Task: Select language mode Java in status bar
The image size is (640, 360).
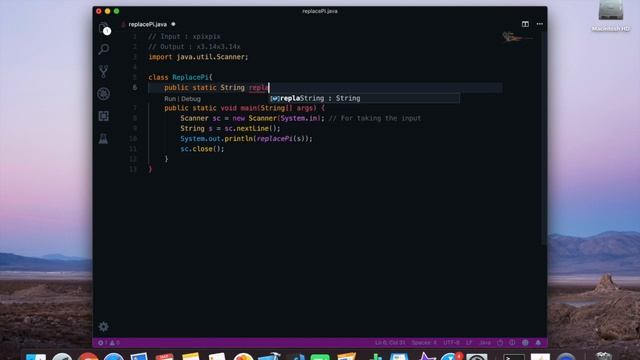Action: 485,342
